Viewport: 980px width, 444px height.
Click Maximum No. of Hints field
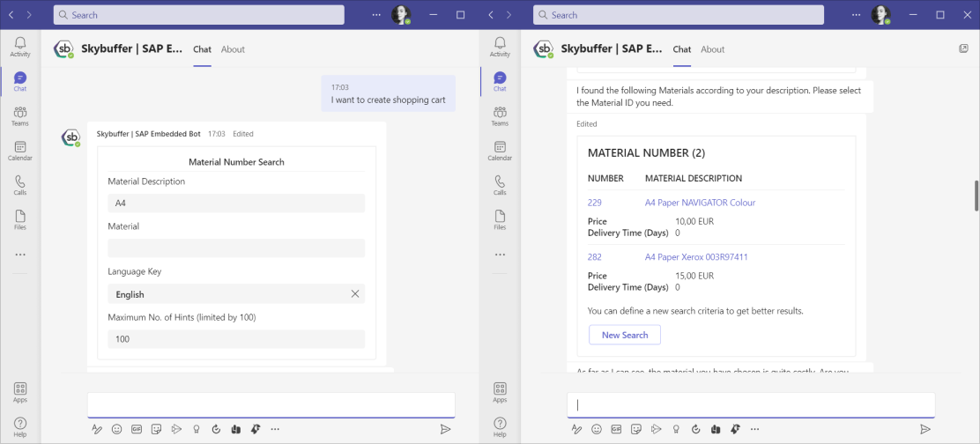coord(236,339)
